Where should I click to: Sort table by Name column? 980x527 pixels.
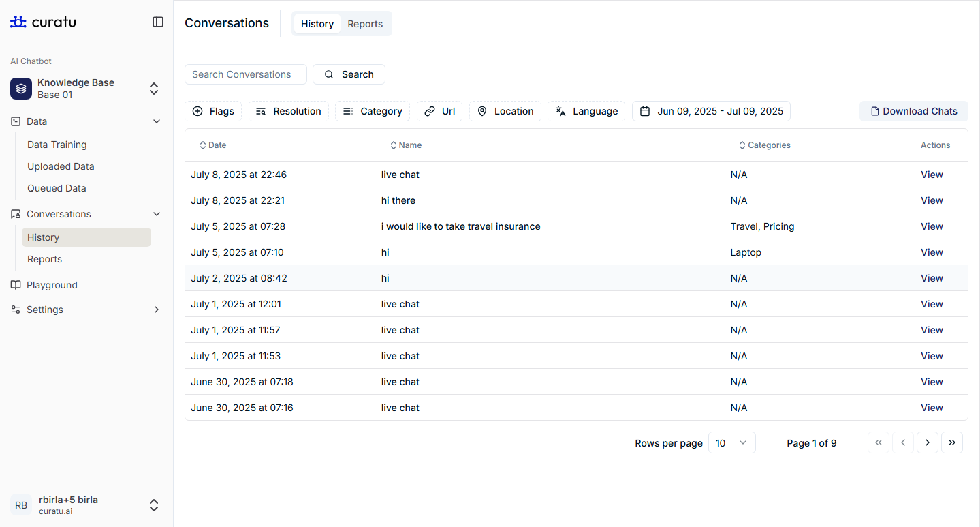click(406, 145)
